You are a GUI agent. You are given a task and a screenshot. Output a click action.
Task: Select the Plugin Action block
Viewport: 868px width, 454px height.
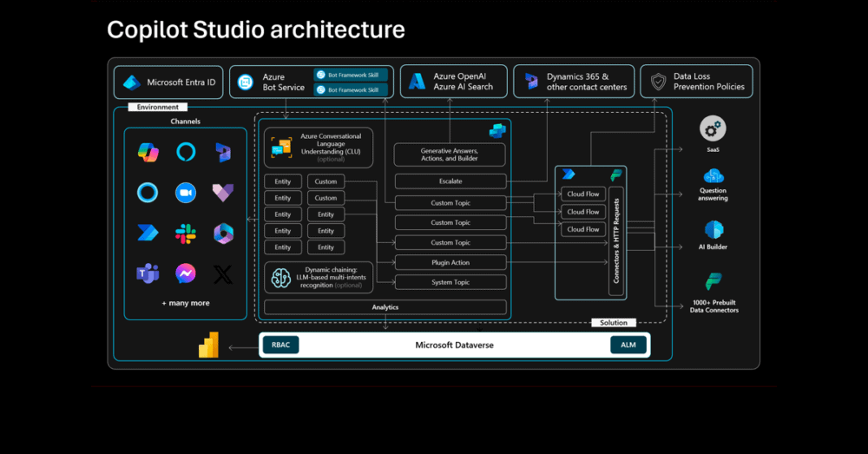pyautogui.click(x=450, y=262)
